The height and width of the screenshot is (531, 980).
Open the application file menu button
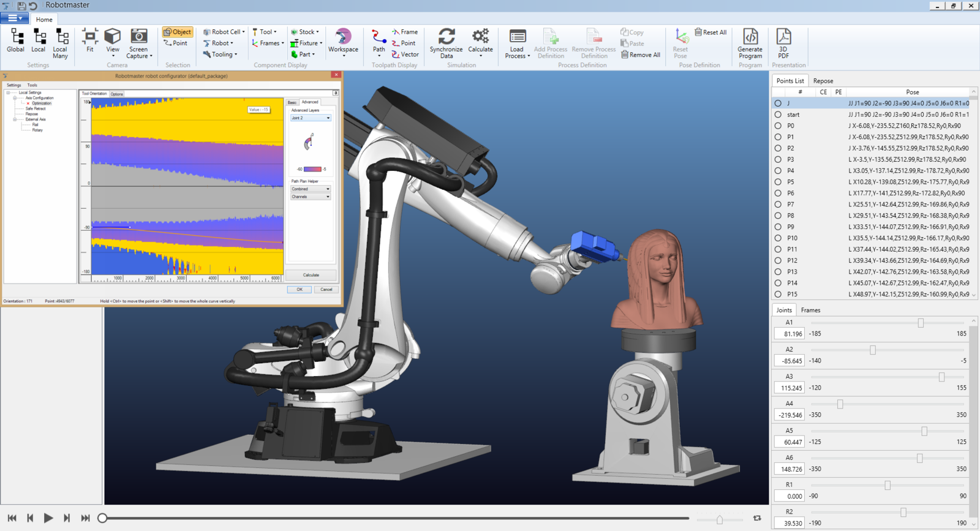click(14, 18)
